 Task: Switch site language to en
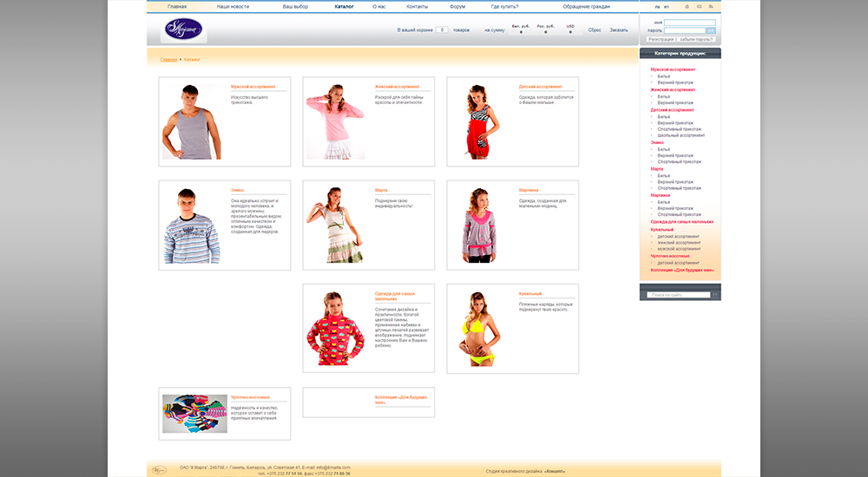pyautogui.click(x=667, y=6)
